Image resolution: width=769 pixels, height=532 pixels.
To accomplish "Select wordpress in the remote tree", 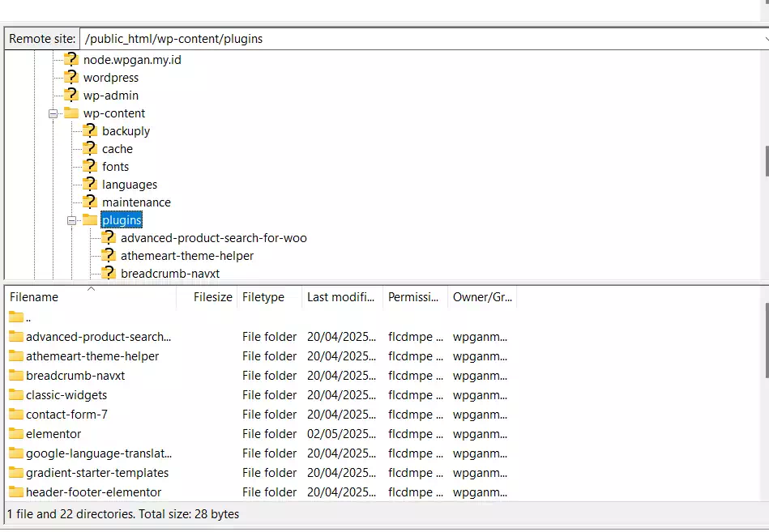I will [111, 78].
